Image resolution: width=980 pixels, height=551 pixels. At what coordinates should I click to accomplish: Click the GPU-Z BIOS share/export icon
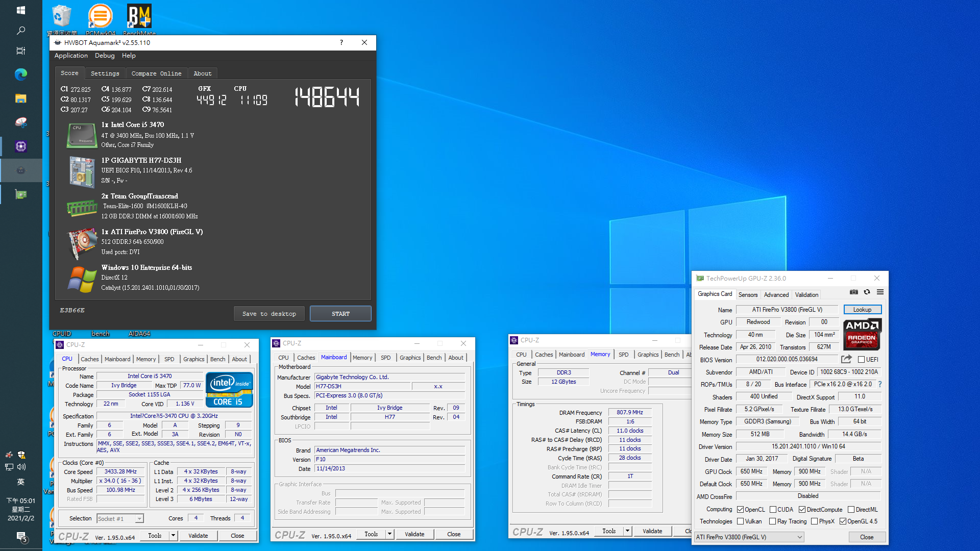pos(846,359)
